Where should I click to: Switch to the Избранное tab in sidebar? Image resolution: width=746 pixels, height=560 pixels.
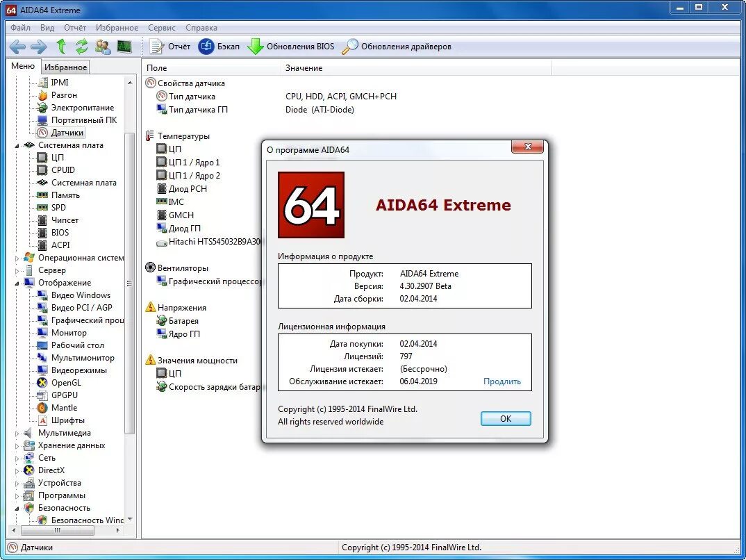66,67
